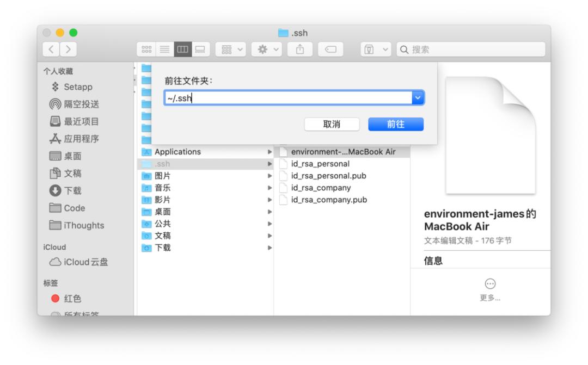This screenshot has height=365, width=588.
Task: Go back with the left arrow button
Action: (51, 50)
